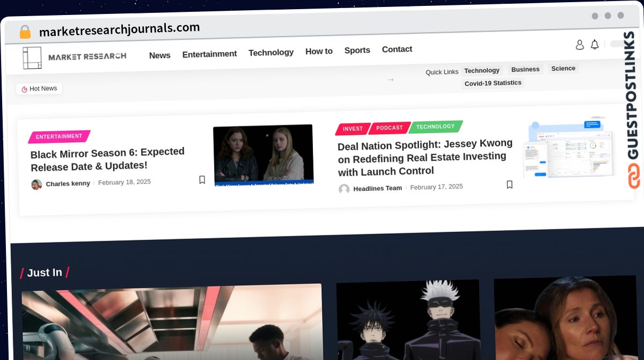This screenshot has width=644, height=360.
Task: Follow the Science quick link
Action: pos(563,68)
